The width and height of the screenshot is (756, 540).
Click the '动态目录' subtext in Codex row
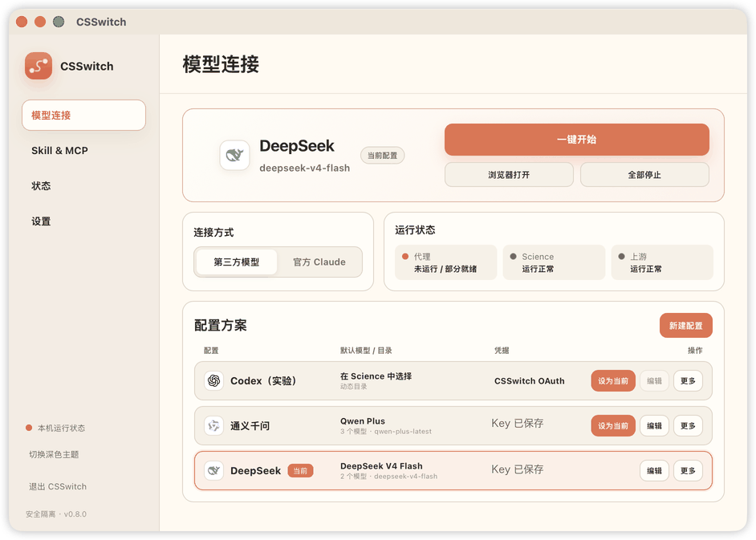click(x=353, y=387)
